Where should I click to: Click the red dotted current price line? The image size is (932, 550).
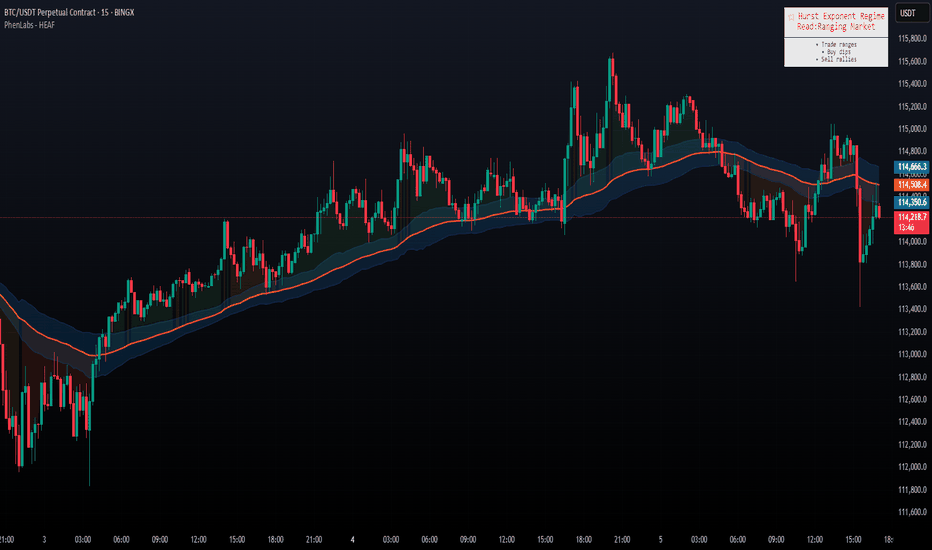tap(446, 218)
